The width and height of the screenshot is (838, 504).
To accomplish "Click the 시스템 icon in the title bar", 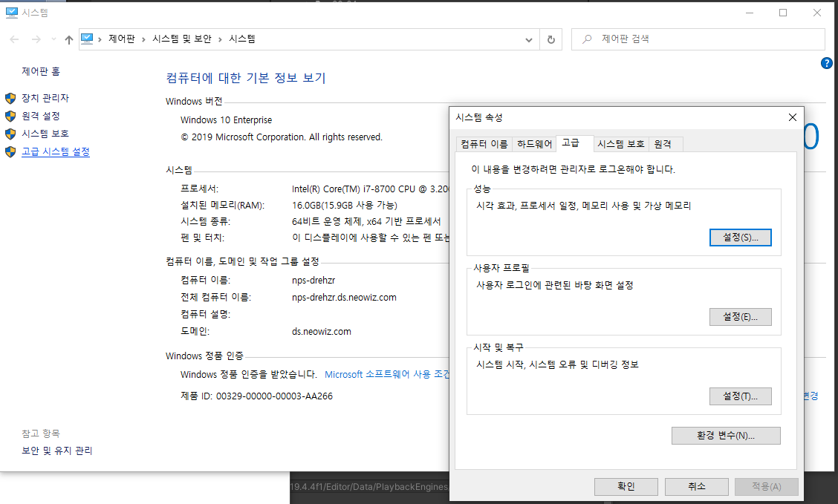I will point(10,12).
